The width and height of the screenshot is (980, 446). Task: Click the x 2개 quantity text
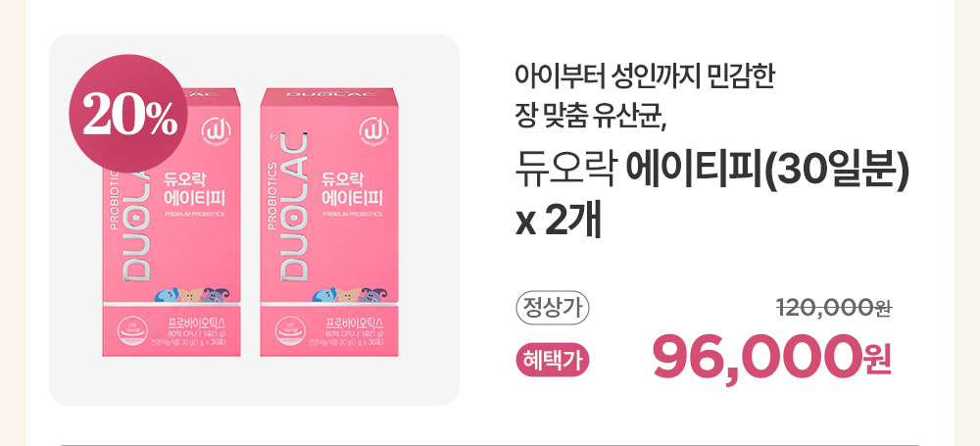559,221
